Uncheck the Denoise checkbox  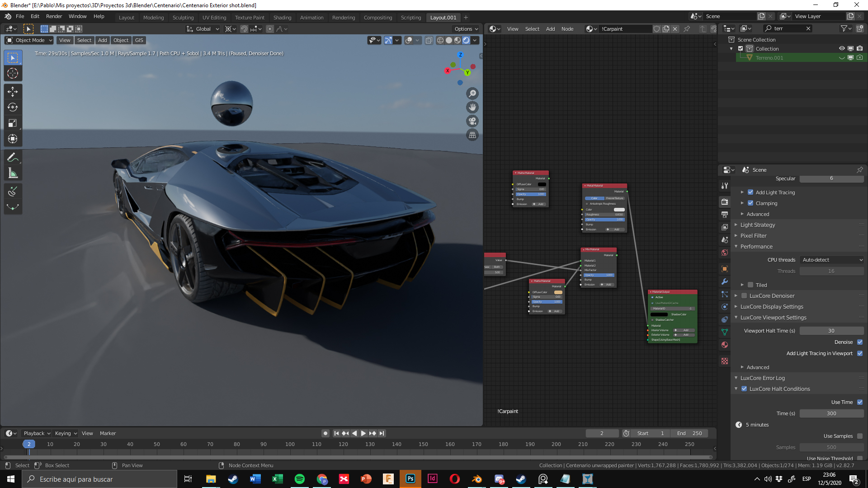click(860, 342)
